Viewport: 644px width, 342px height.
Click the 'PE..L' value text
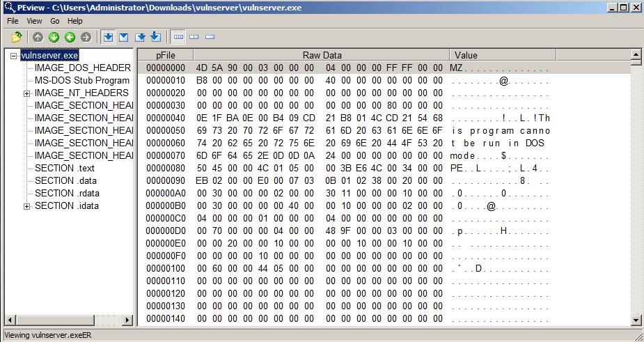[466, 168]
